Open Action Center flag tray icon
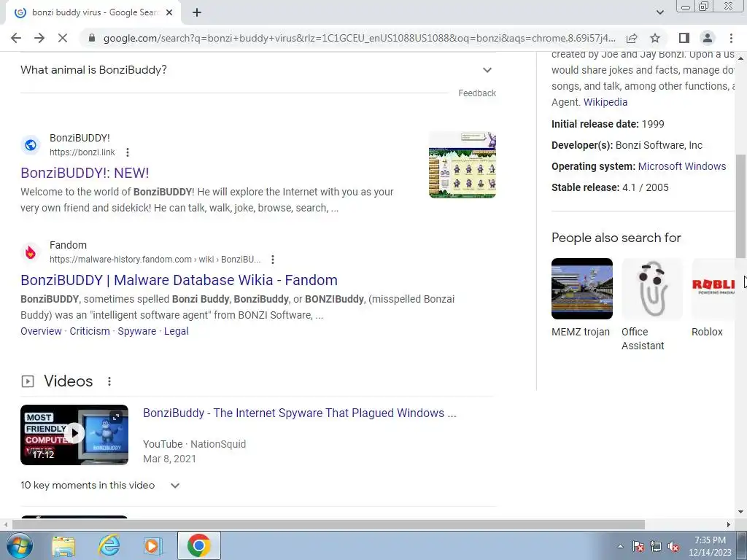 [x=638, y=546]
